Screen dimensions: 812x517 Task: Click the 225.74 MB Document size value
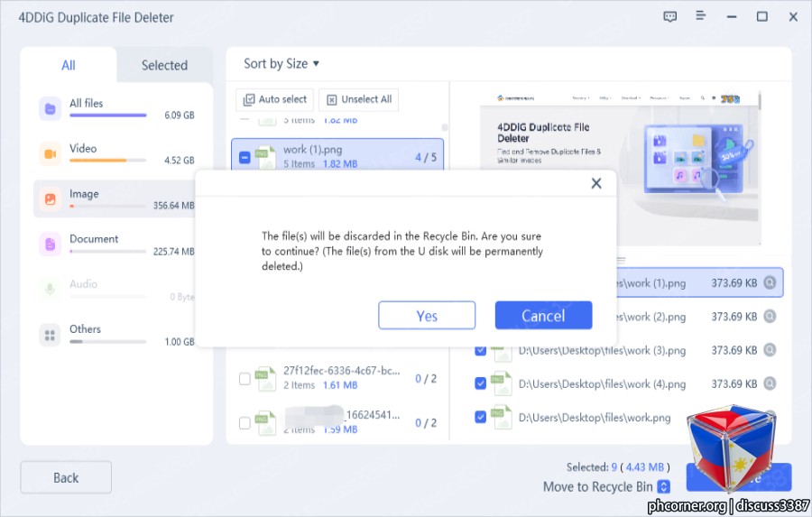[174, 251]
